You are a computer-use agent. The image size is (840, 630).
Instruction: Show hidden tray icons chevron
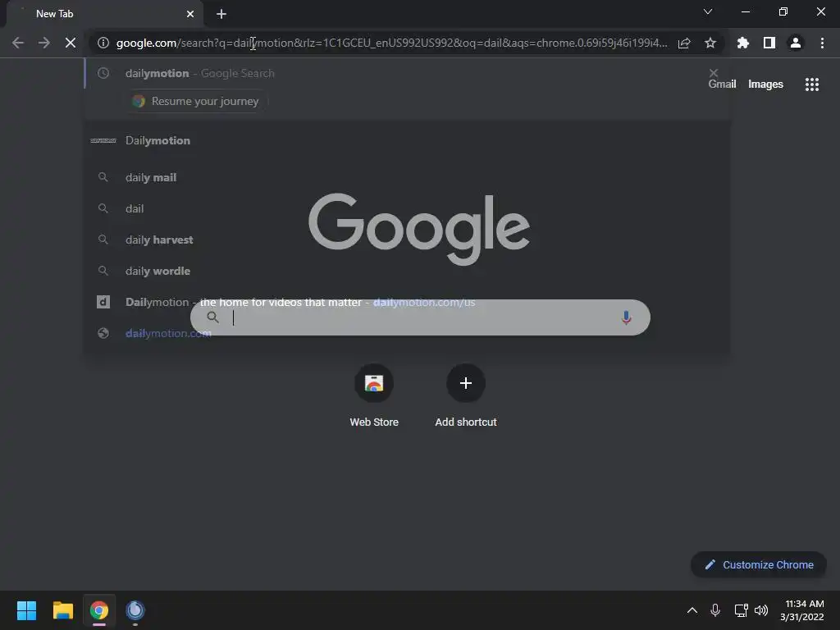[x=692, y=610]
